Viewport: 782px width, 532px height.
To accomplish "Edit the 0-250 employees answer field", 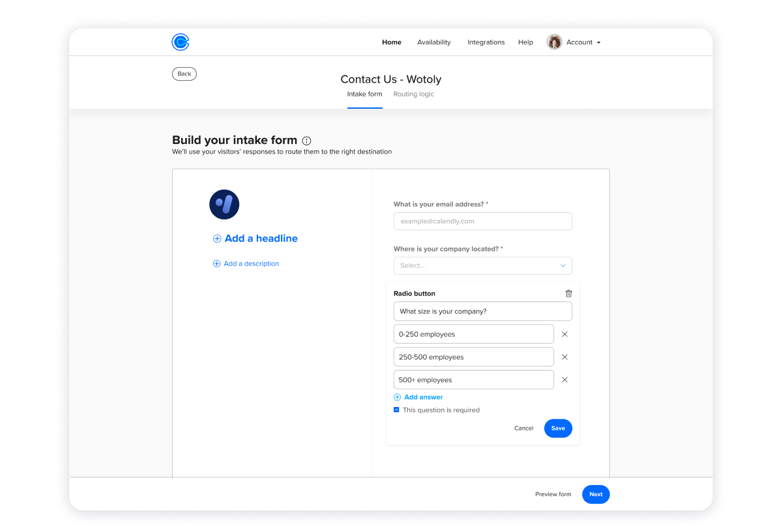I will 474,334.
